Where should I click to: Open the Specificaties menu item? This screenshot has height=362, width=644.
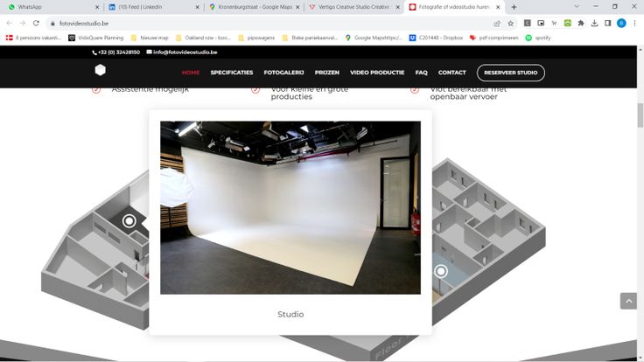(x=232, y=73)
